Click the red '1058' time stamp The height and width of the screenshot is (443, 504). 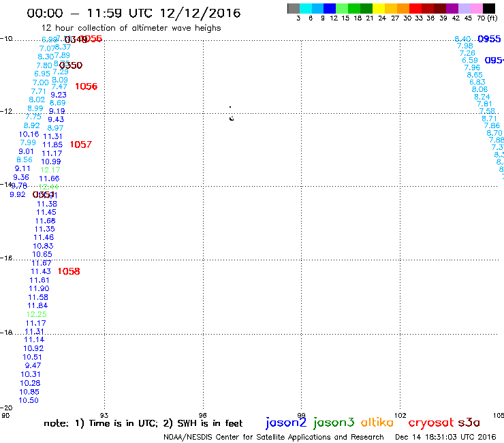[x=69, y=271]
